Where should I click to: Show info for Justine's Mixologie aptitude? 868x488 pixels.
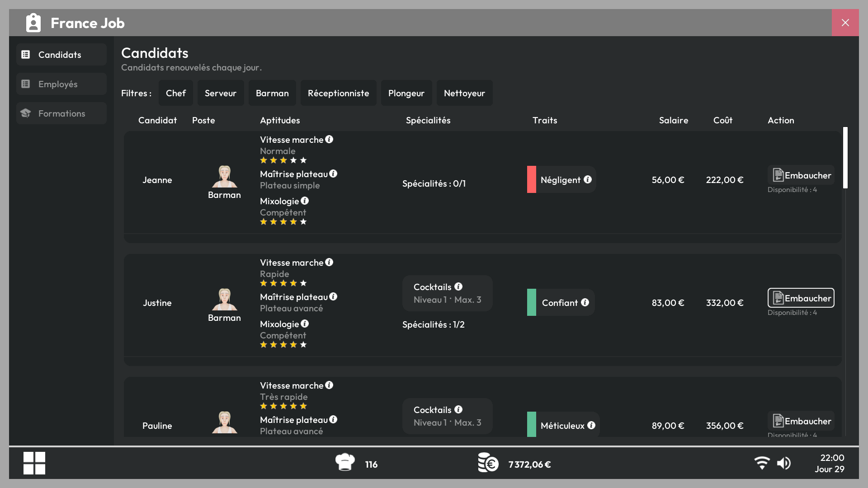pos(305,324)
